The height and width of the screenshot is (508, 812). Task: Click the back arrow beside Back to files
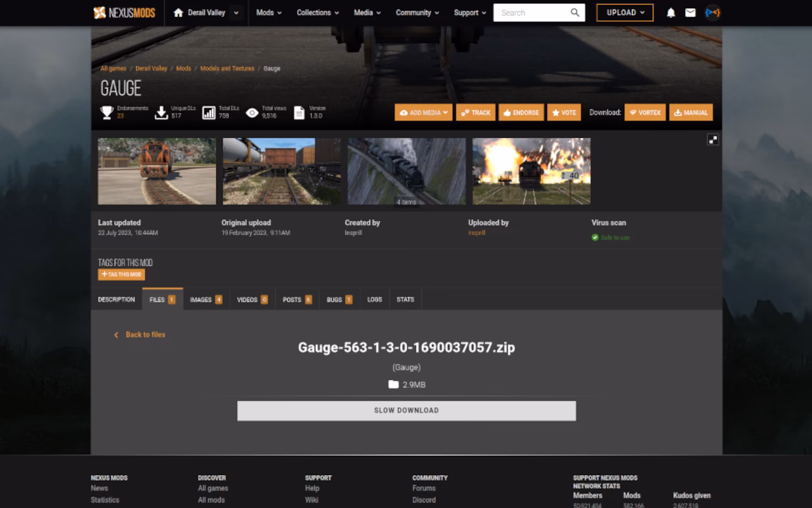pyautogui.click(x=116, y=335)
